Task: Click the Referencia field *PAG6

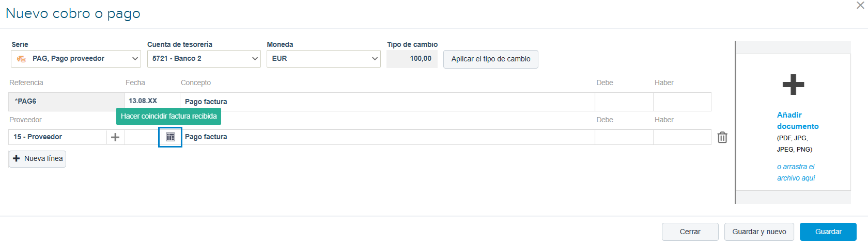Action: pos(67,102)
